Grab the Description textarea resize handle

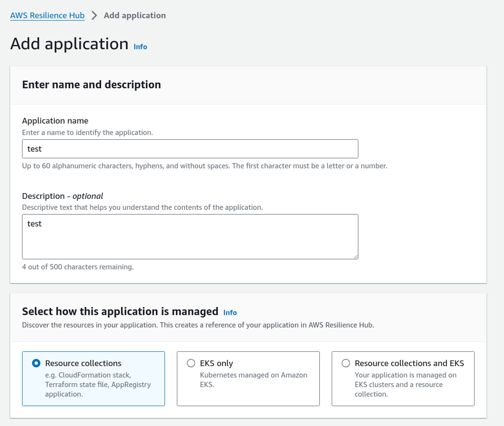[x=356, y=257]
